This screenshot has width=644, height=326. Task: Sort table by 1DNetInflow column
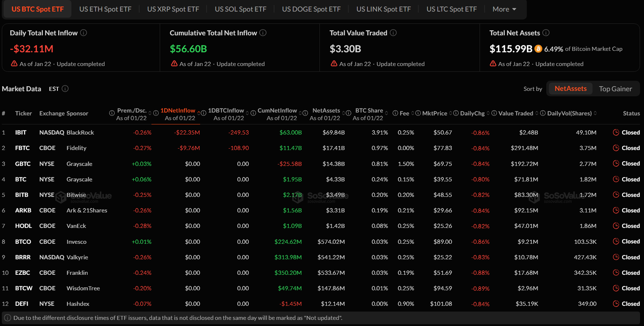[178, 111]
